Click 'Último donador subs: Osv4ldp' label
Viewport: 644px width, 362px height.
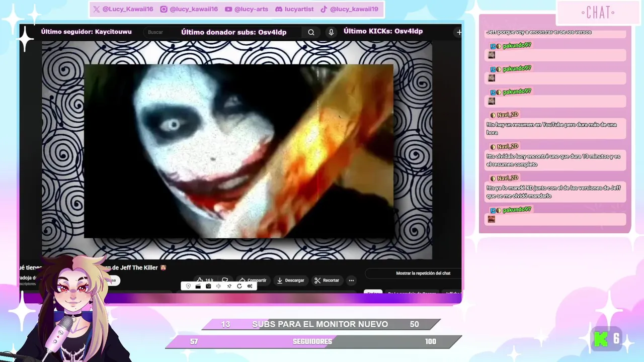pyautogui.click(x=234, y=32)
